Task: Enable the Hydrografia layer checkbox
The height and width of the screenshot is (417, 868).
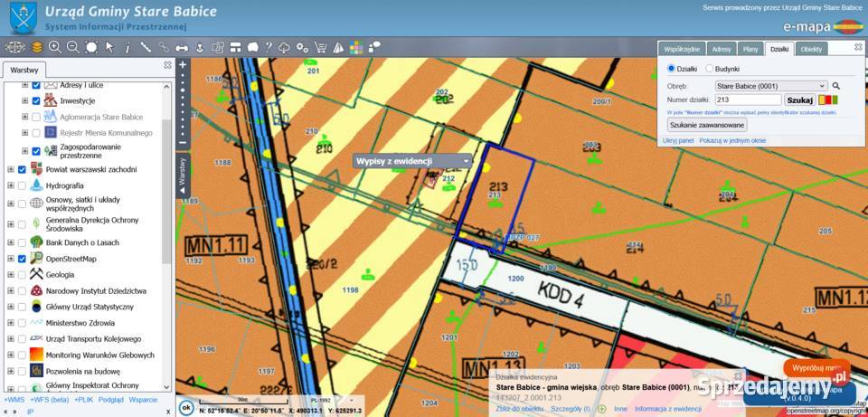Action: [22, 185]
